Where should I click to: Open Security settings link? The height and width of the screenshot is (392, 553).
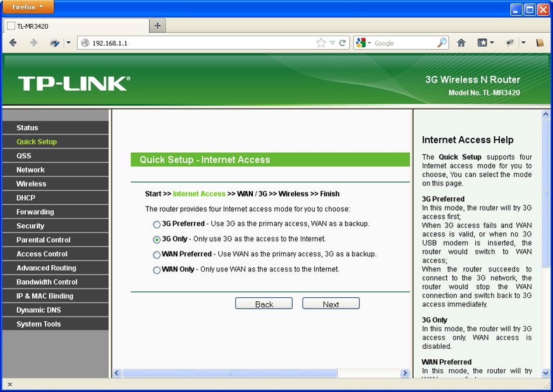[x=56, y=226]
